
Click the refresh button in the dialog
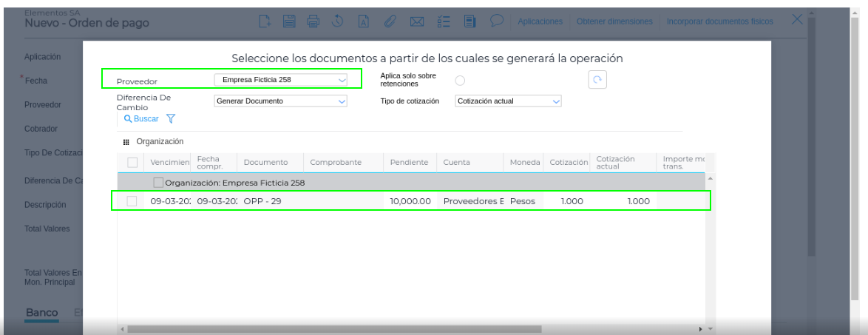click(x=597, y=80)
